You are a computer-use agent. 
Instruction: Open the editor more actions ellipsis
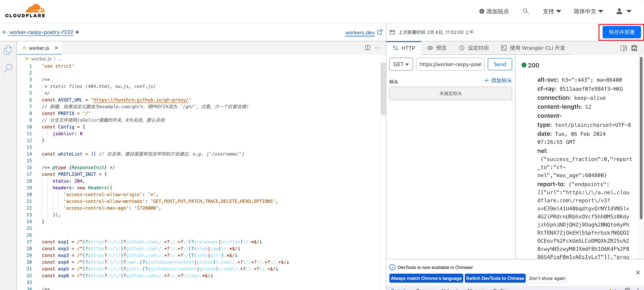coord(377,48)
